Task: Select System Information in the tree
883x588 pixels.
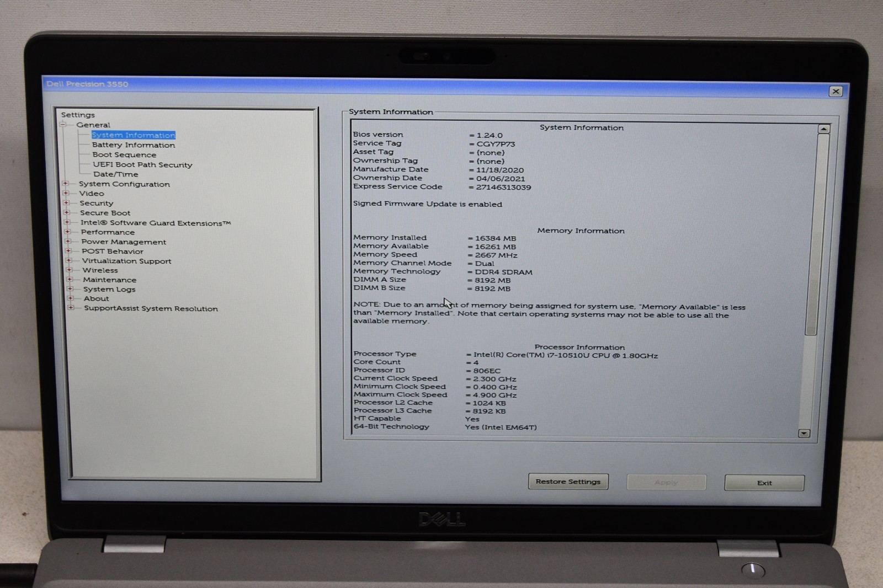Action: click(x=134, y=135)
